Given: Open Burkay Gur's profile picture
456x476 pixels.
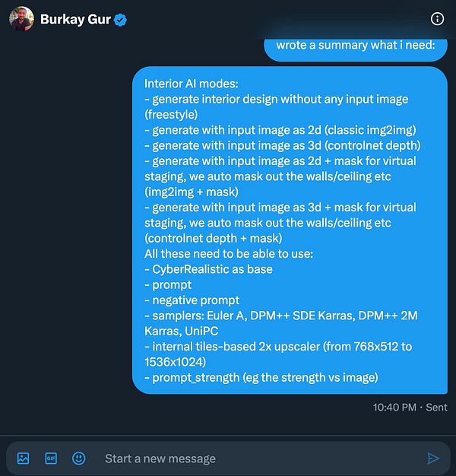Looking at the screenshot, I should [x=21, y=19].
